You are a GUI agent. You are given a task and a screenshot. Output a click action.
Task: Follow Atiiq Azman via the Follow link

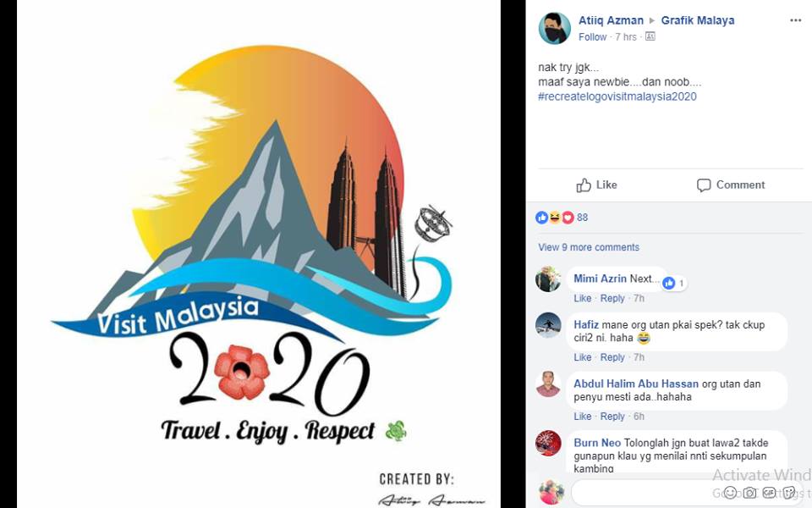(x=592, y=36)
